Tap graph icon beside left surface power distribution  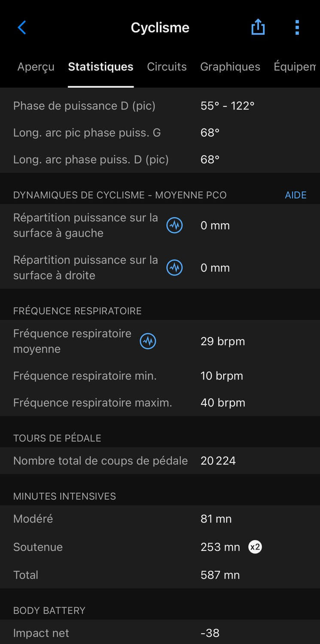[174, 225]
